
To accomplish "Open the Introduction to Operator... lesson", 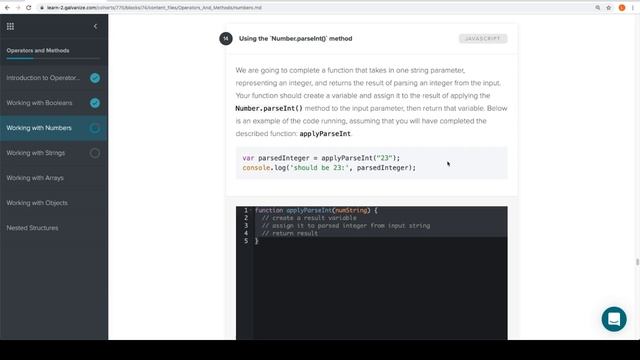I will click(43, 78).
